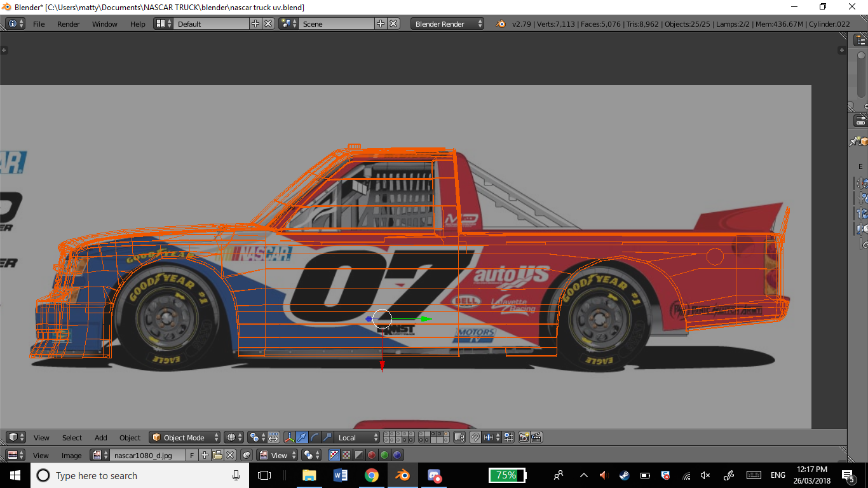Open the Image menu in image editor
868x488 pixels.
click(x=71, y=455)
